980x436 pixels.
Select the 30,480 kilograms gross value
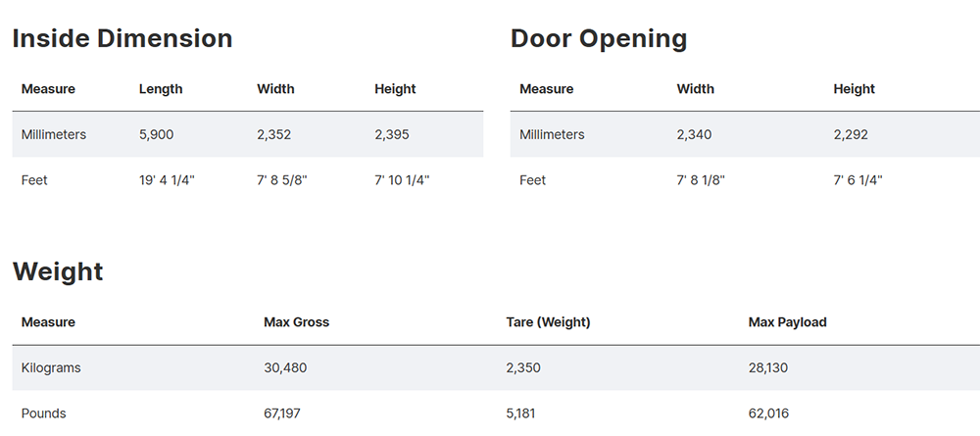pyautogui.click(x=284, y=368)
